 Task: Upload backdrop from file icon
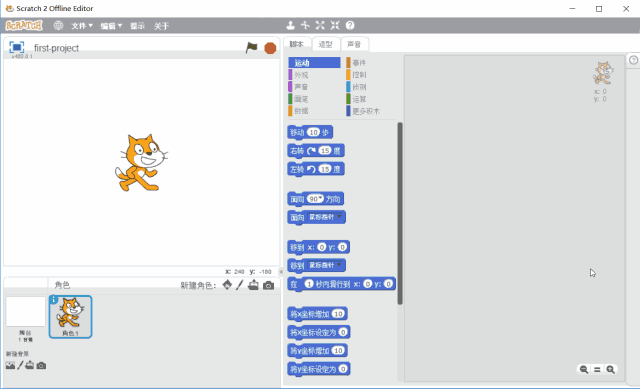(x=29, y=365)
